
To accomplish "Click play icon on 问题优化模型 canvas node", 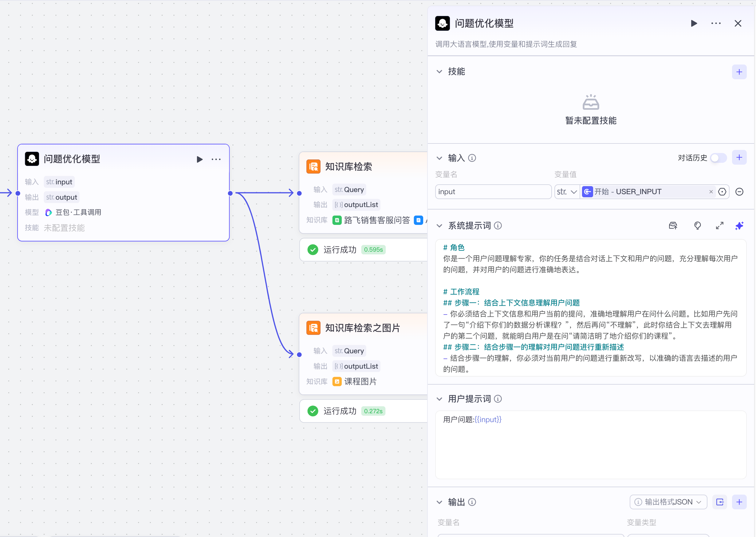I will point(200,159).
